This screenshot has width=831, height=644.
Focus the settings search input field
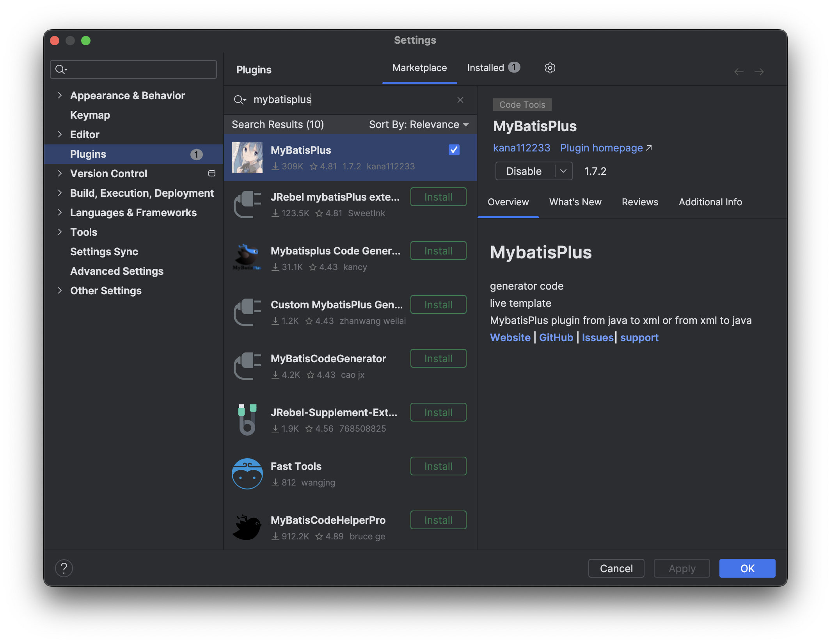pyautogui.click(x=133, y=69)
